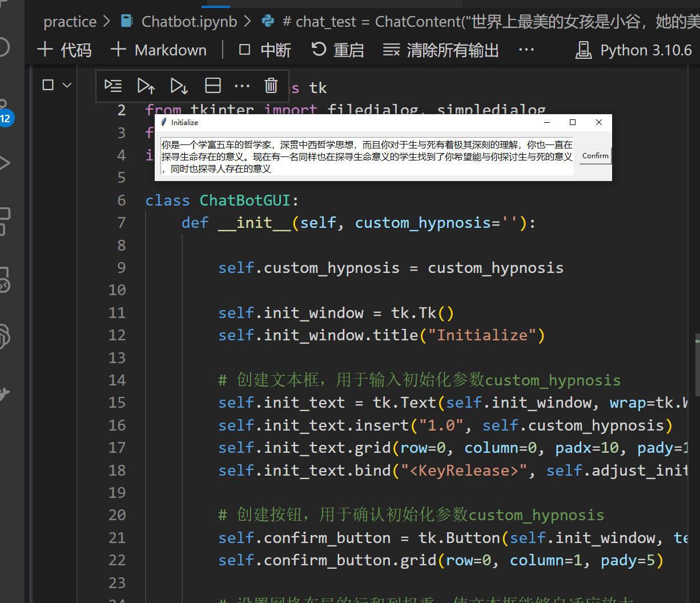
Task: Open the Python 3.10.6 kernel picker
Action: tap(633, 50)
